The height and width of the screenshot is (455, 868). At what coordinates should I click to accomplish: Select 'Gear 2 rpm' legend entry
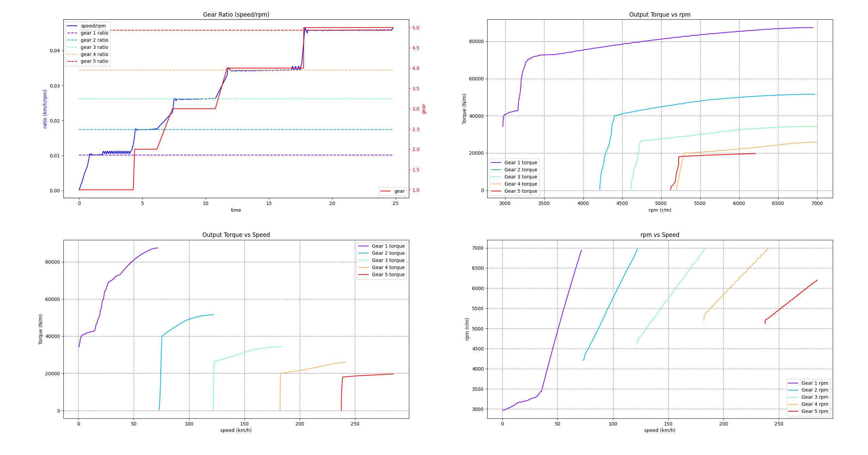coord(808,390)
